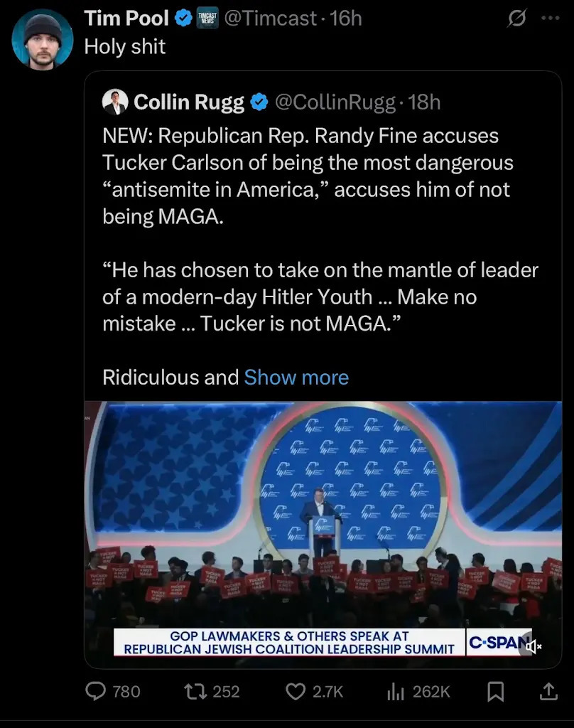Like the post with the heart icon
Image resolution: width=574 pixels, height=728 pixels.
(x=295, y=691)
